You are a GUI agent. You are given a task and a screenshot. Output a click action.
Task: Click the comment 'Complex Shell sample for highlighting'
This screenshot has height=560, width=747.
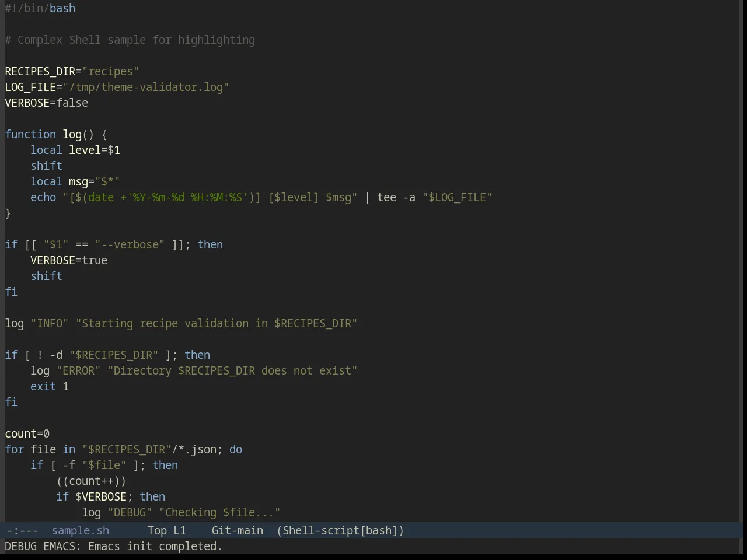[x=136, y=40]
